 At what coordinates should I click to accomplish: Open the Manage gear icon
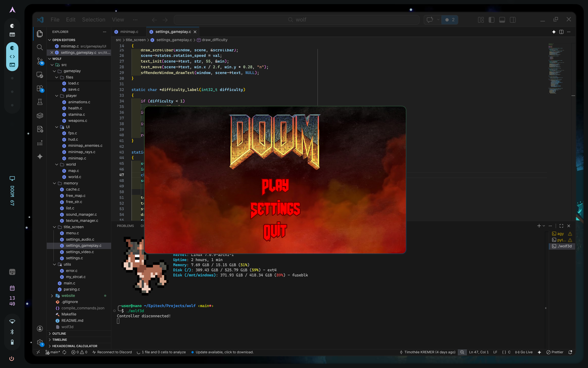pos(40,342)
